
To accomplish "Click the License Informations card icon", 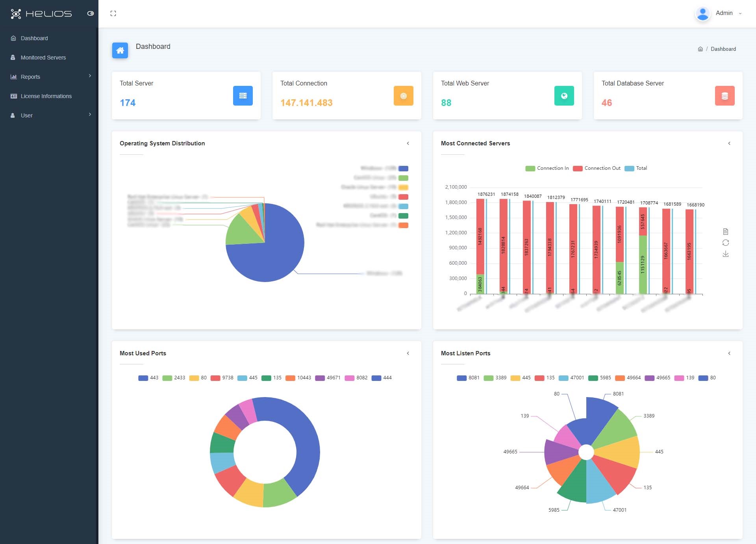I will (14, 96).
